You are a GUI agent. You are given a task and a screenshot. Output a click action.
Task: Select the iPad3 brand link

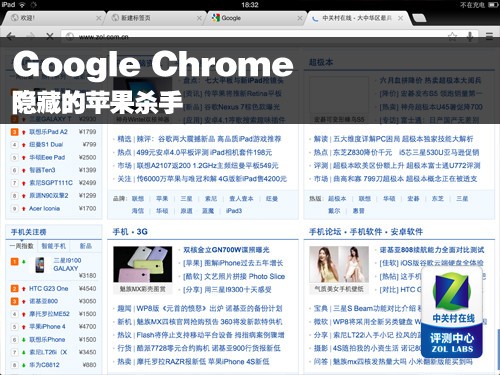(234, 211)
